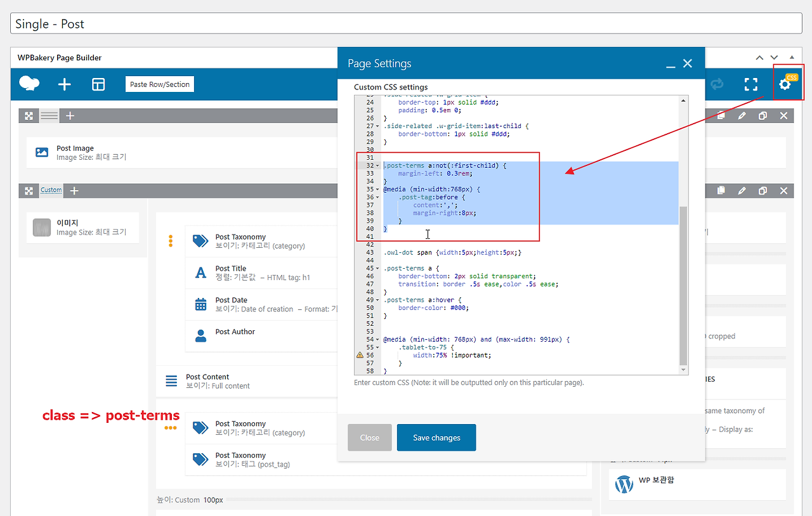Viewport: 812px width, 516px height.
Task: Click the Post Author person icon
Action: click(x=201, y=336)
